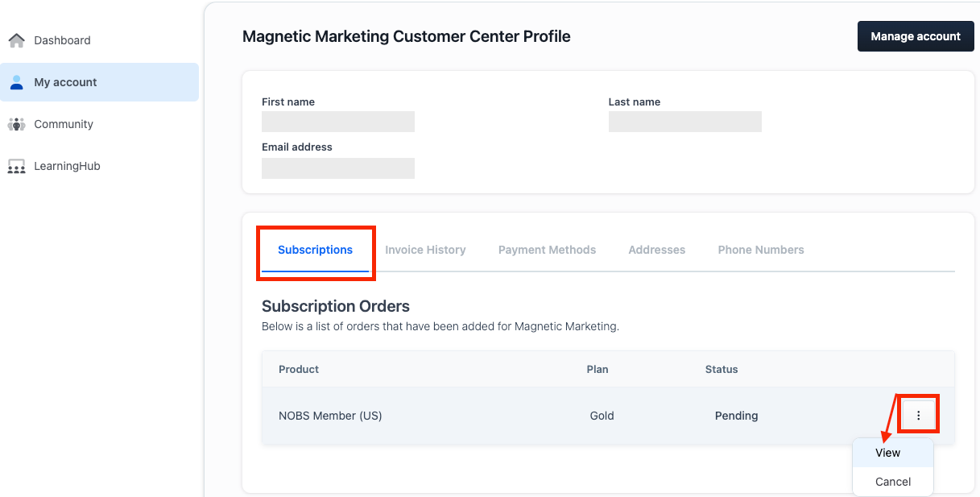Open the three-dot menu for NOBS Member
Image resolution: width=980 pixels, height=497 pixels.
click(x=918, y=416)
